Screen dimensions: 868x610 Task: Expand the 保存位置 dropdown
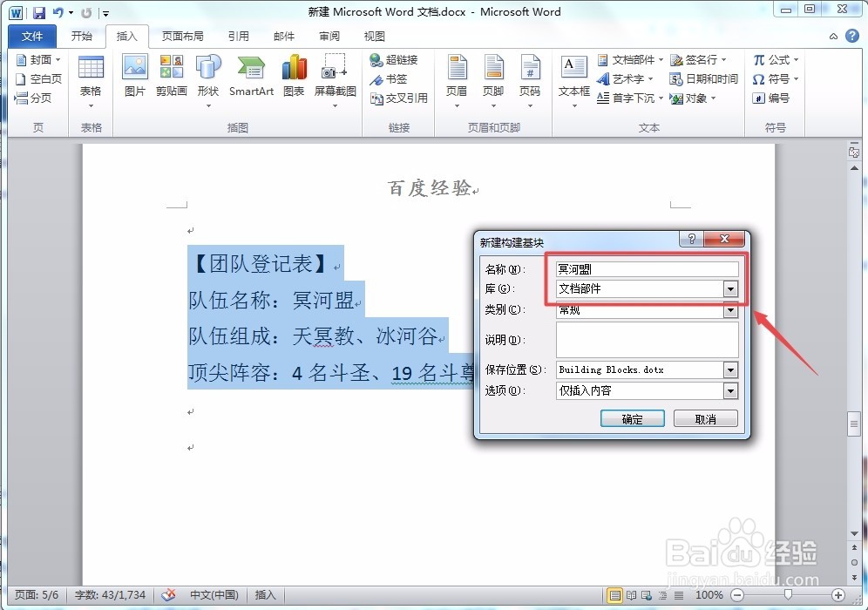point(730,369)
